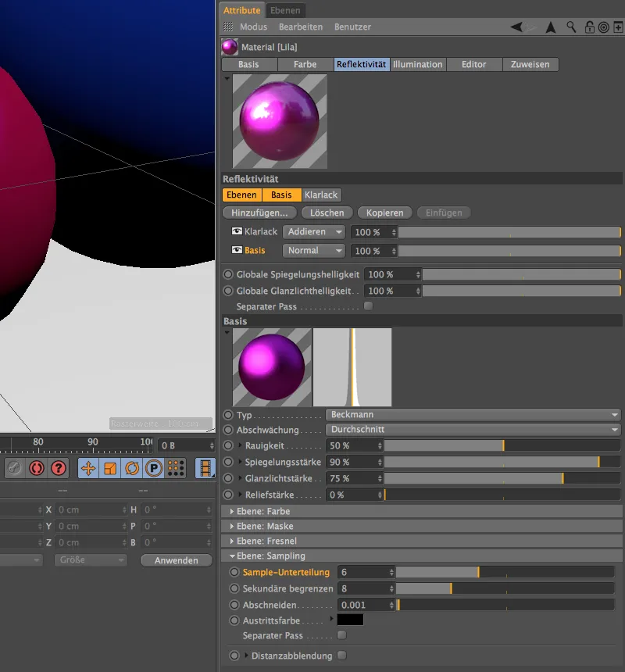
Task: Enable Separater Pass checkbox in Sampling section
Action: point(342,635)
